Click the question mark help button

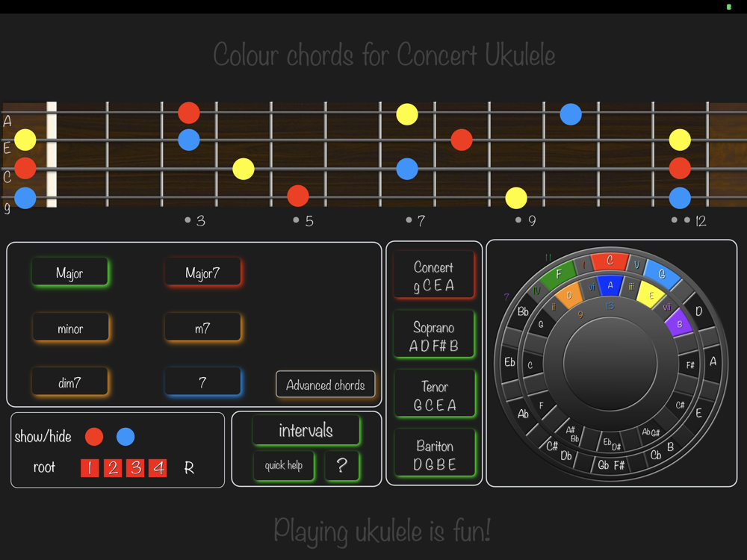[x=341, y=465]
